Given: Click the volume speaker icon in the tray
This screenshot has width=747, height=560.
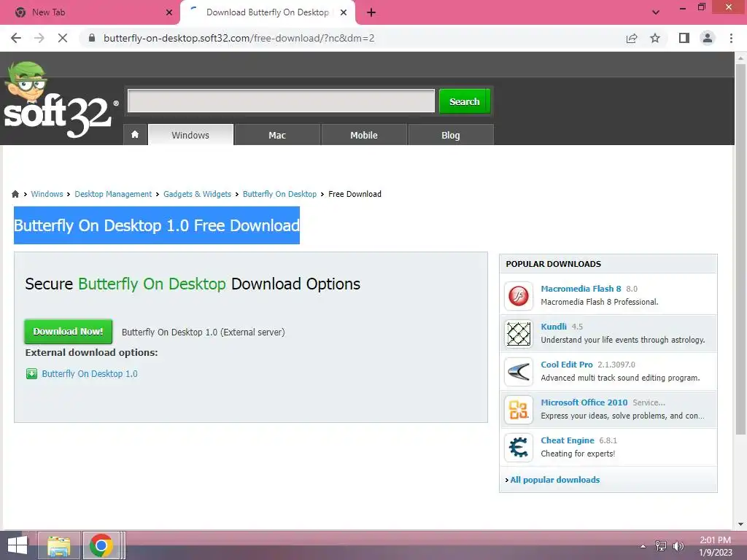Looking at the screenshot, I should click(678, 546).
